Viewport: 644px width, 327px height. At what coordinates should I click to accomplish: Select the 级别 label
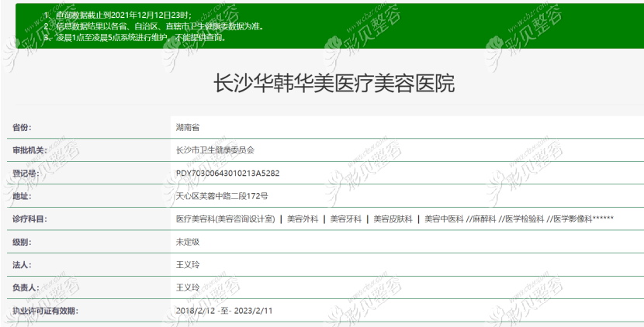click(22, 242)
